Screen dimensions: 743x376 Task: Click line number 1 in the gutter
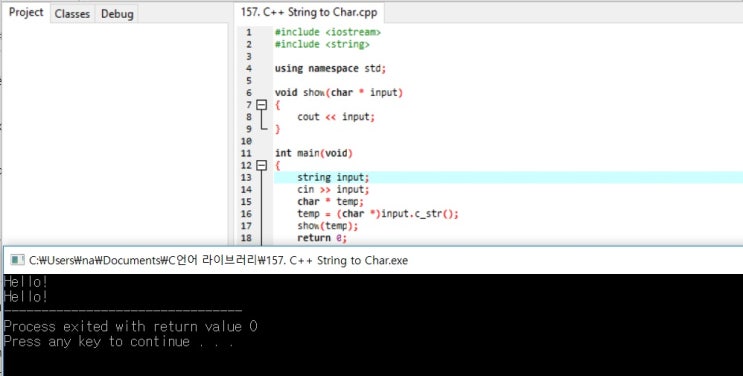pyautogui.click(x=249, y=33)
